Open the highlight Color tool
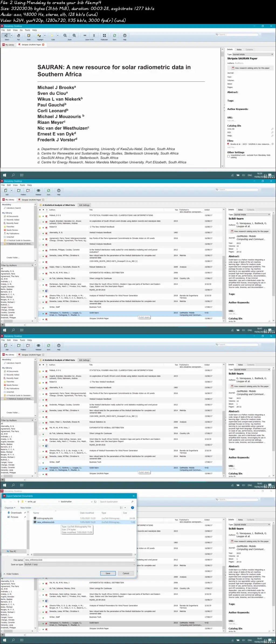 click(52, 35)
